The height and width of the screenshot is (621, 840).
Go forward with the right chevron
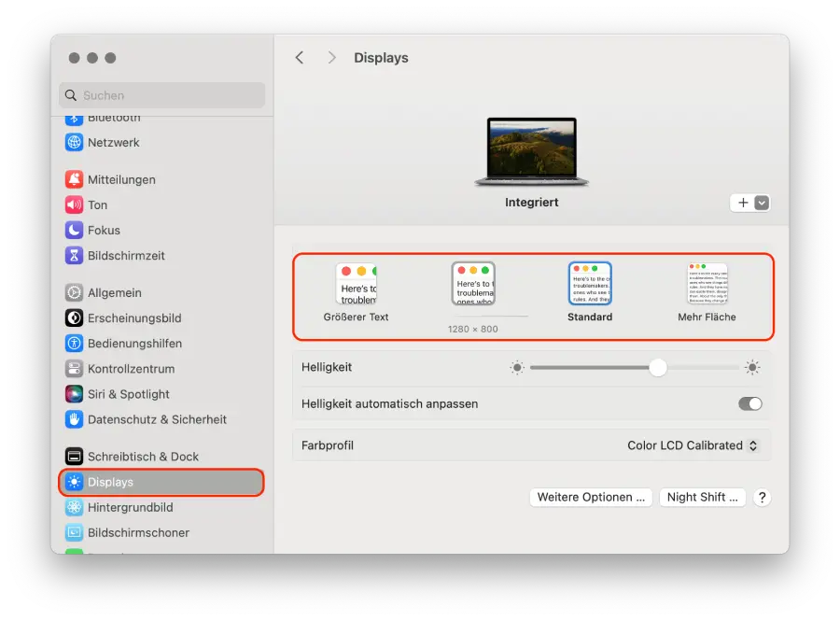coord(331,57)
